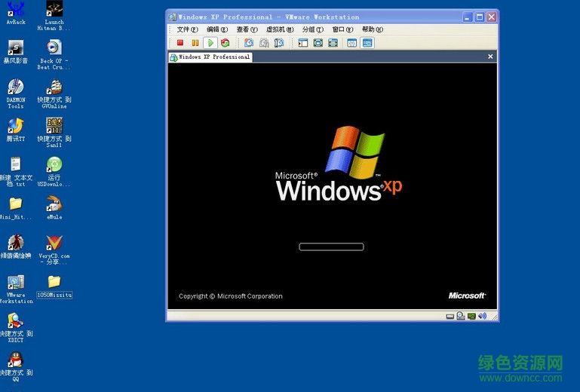Close the Windows XP Professional VM tab

pyautogui.click(x=490, y=57)
